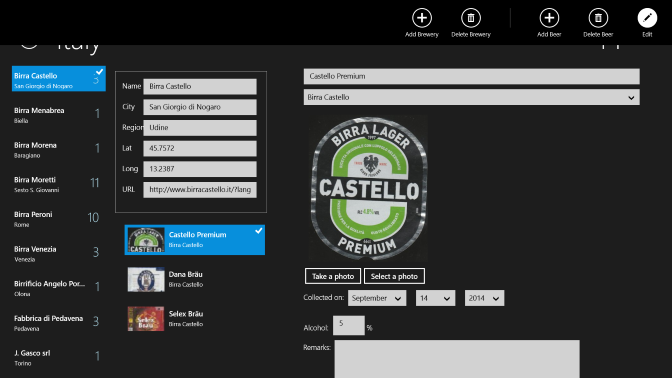Click the Add Beer plus icon
The image size is (672, 378).
[x=549, y=18]
